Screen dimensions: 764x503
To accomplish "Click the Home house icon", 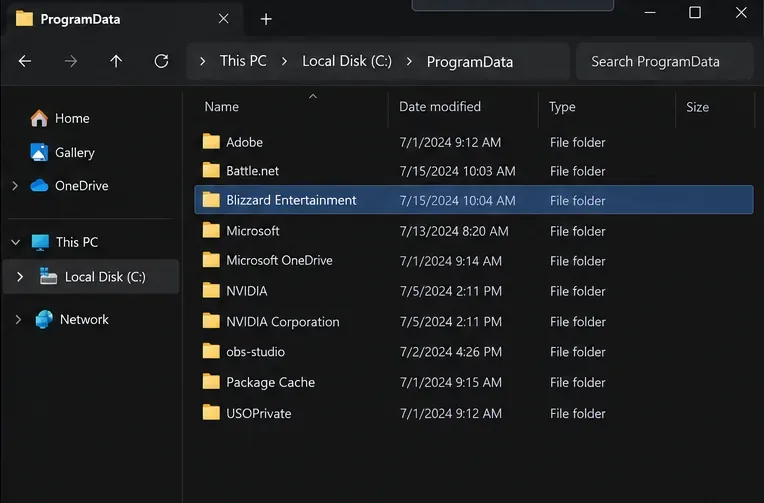I will [39, 118].
